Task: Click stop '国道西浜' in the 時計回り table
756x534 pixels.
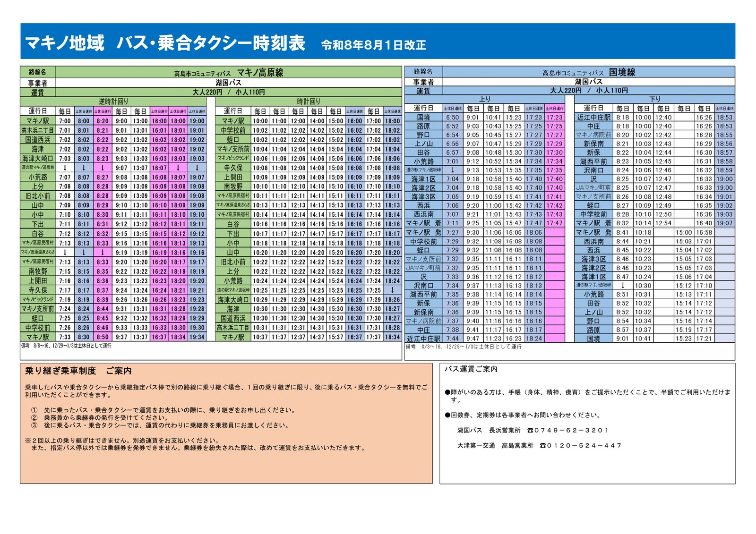Action: tap(233, 318)
